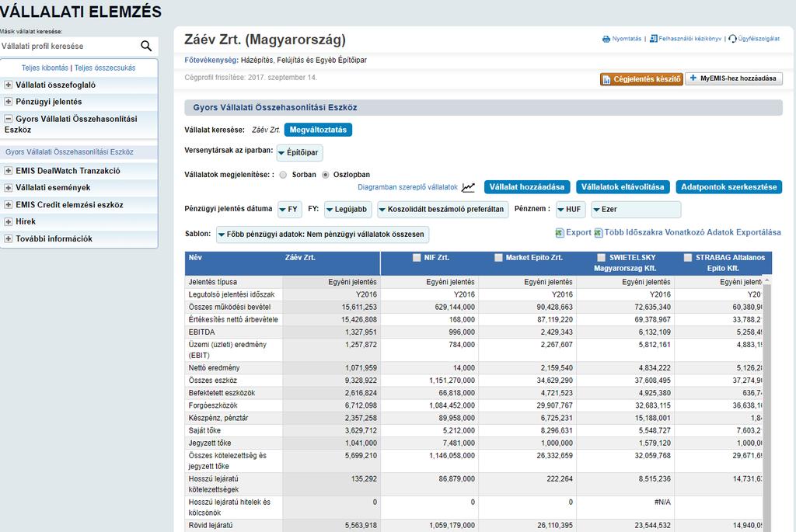The width and height of the screenshot is (796, 532).
Task: Click the Excel icon next to Export
Action: tap(560, 233)
